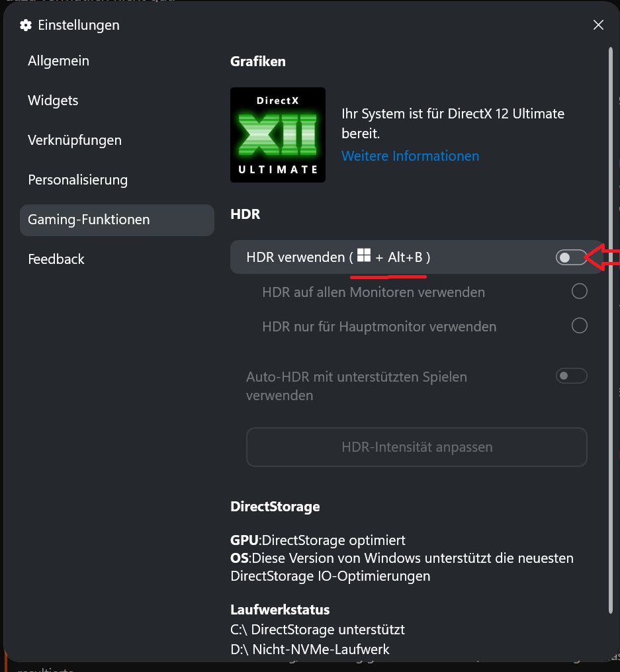Click the "Grafiken" section heading
The height and width of the screenshot is (672, 620).
(x=257, y=61)
